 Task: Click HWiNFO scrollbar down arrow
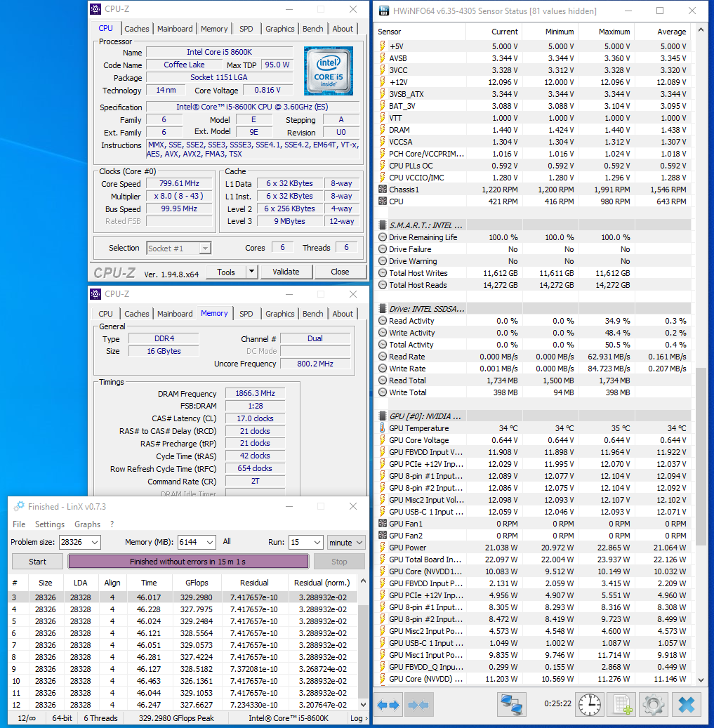pyautogui.click(x=701, y=680)
